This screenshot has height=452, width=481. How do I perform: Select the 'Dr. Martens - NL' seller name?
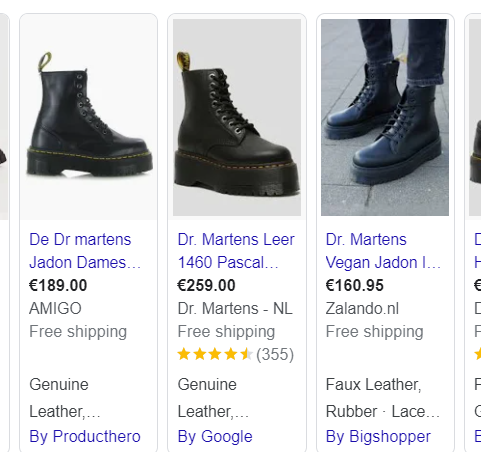click(x=235, y=308)
